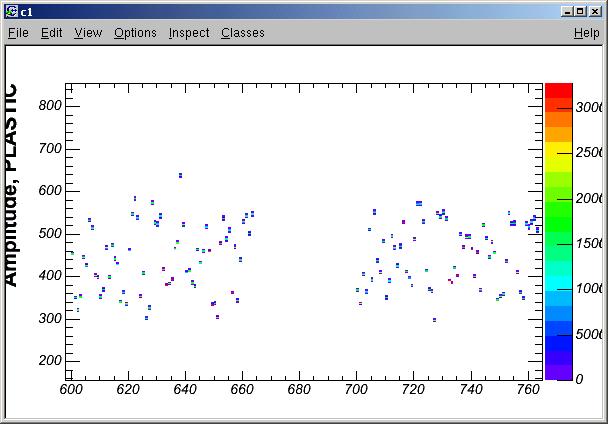
Task: Click the c1 title bar text
Action: click(x=26, y=12)
